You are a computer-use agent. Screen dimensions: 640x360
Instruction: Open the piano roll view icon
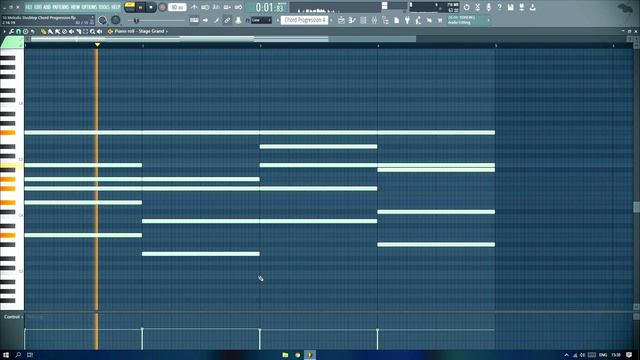(x=352, y=20)
